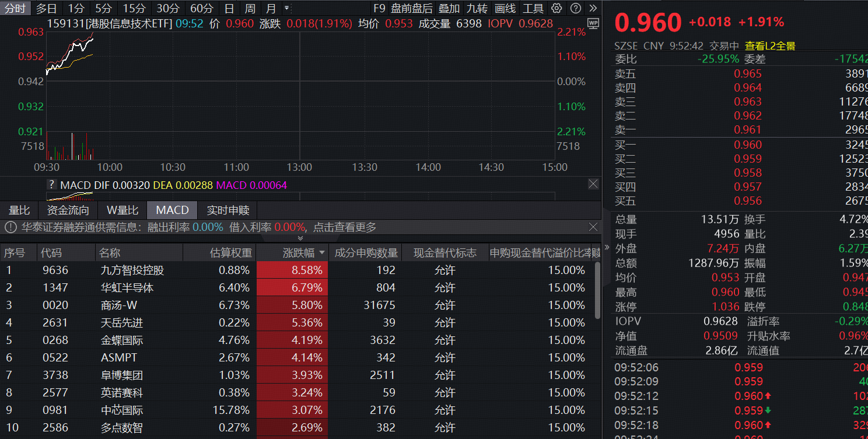The width and height of the screenshot is (868, 439).
Task: Collapse the panel with double-chevron below banner
Action: click(300, 238)
